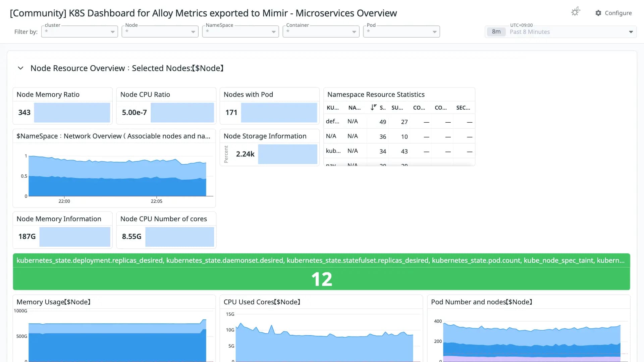
Task: Open the Past 8 Minutes time range selector
Action: click(x=560, y=32)
